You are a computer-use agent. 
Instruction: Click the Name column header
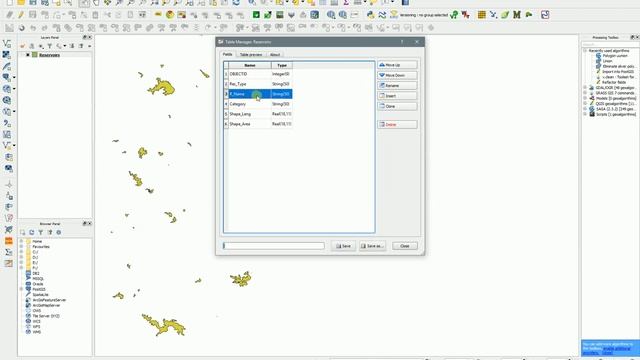(250, 65)
